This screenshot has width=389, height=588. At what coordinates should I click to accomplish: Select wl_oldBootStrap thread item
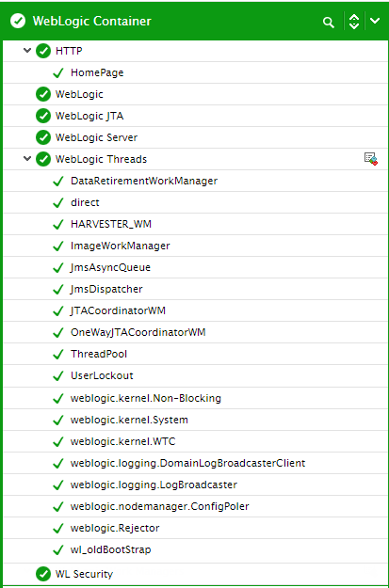(x=111, y=549)
